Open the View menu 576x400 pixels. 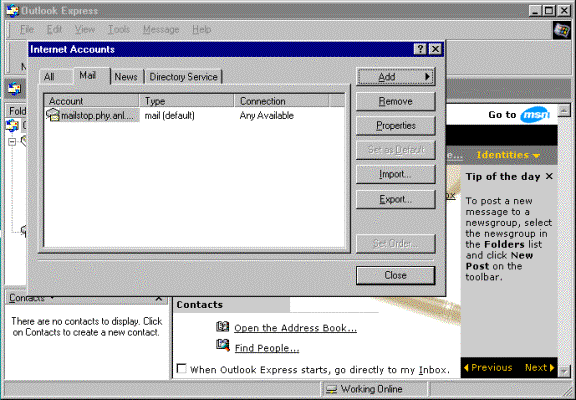tap(85, 29)
